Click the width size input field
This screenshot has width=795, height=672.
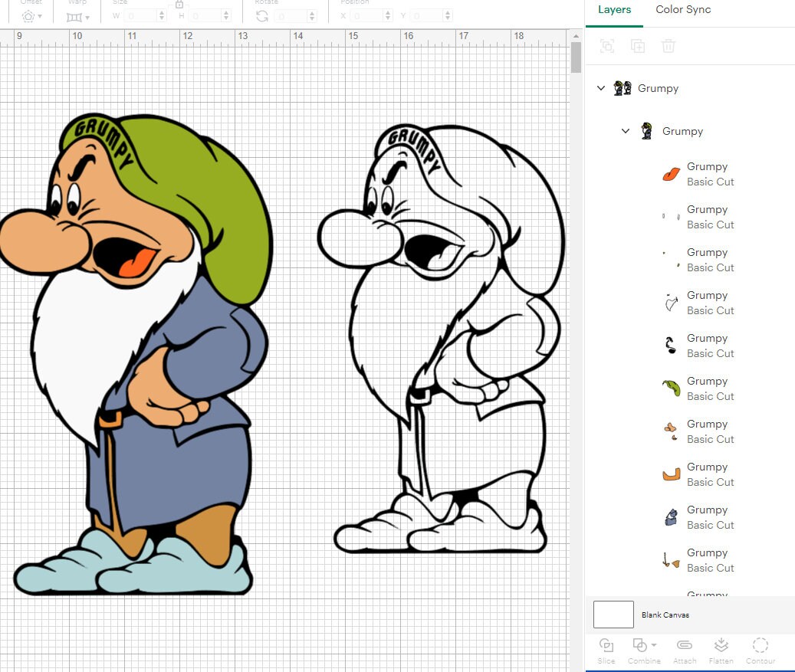(141, 16)
